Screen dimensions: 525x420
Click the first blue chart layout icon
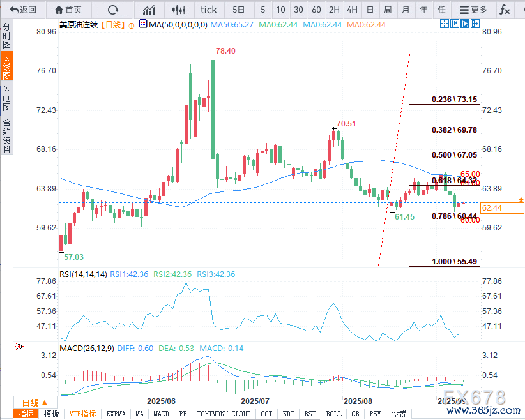click(445, 24)
